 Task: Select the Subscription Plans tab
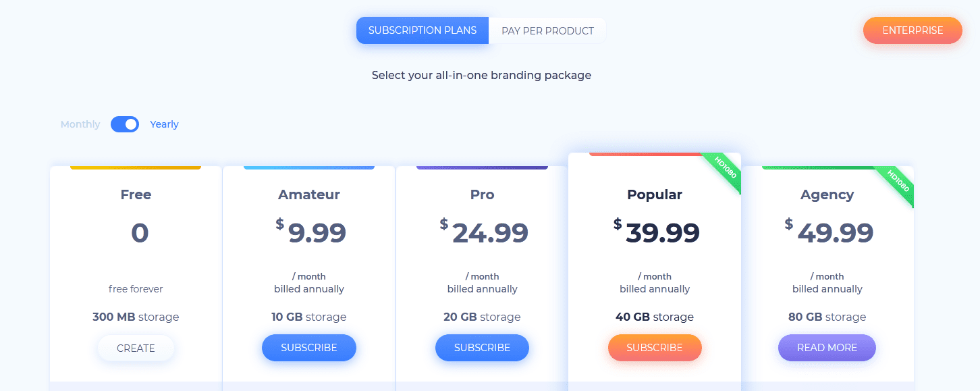[x=422, y=30]
